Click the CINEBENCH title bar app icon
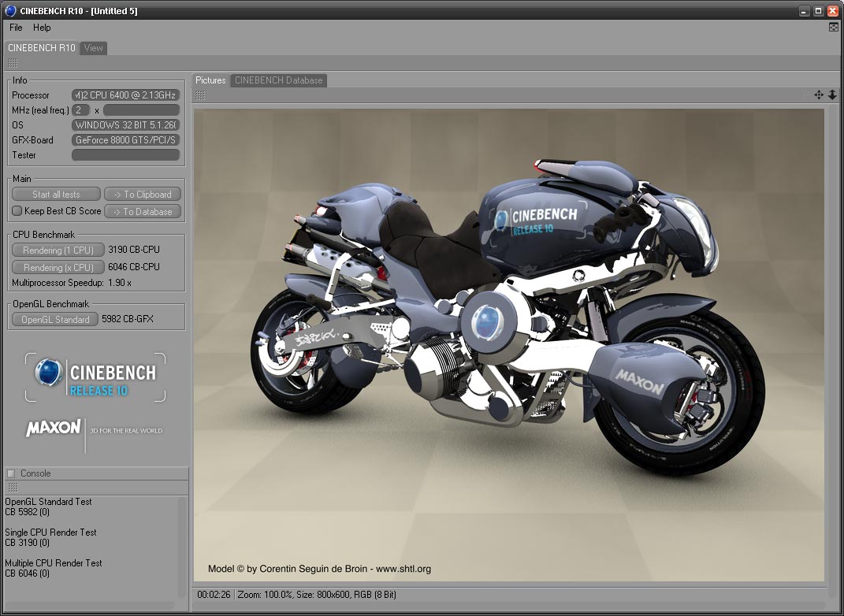 (x=9, y=10)
